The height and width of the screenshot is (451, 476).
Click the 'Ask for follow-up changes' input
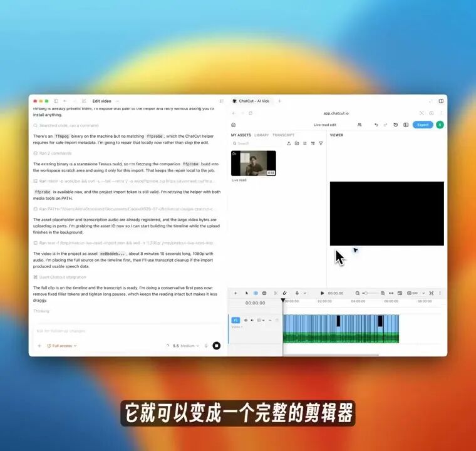coord(128,331)
